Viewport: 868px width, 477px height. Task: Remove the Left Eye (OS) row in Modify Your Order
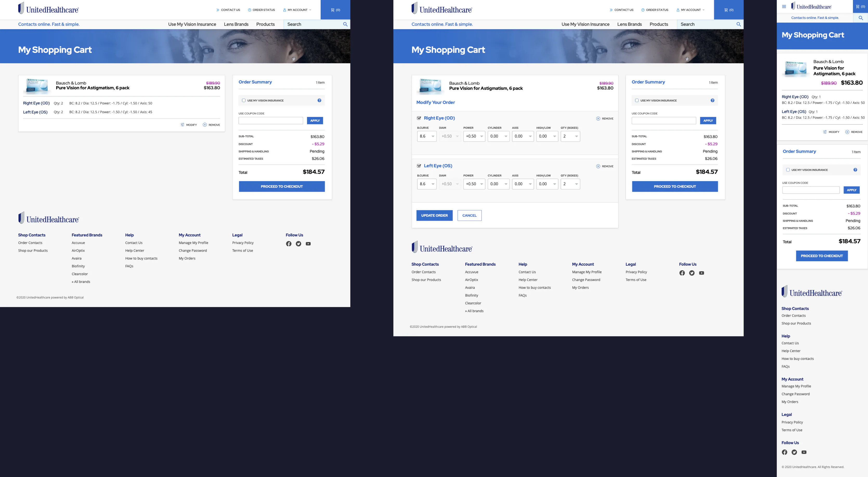(x=605, y=166)
